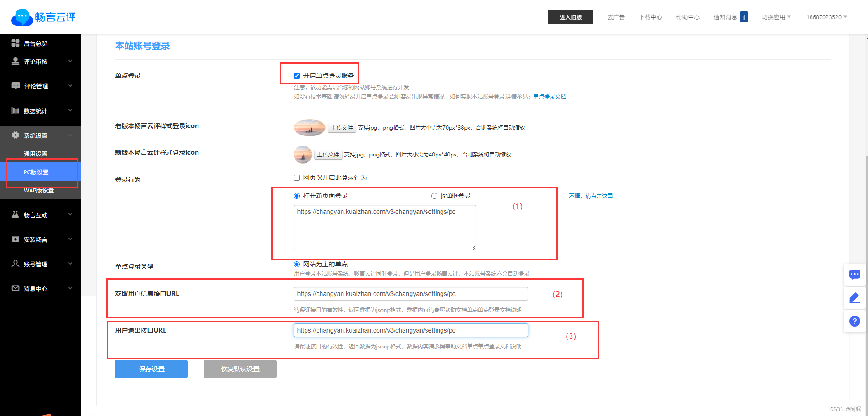Click the 消息中心 envelope icon
The image size is (868, 416).
(16, 288)
